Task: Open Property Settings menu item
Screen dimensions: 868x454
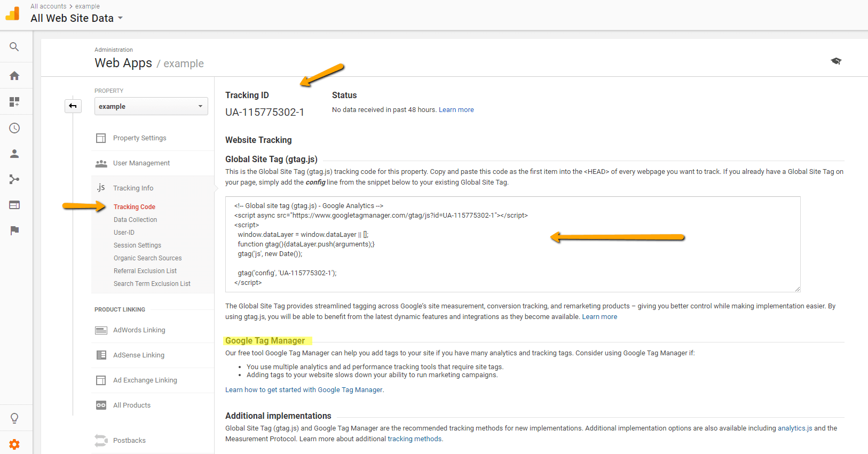Action: pyautogui.click(x=140, y=138)
